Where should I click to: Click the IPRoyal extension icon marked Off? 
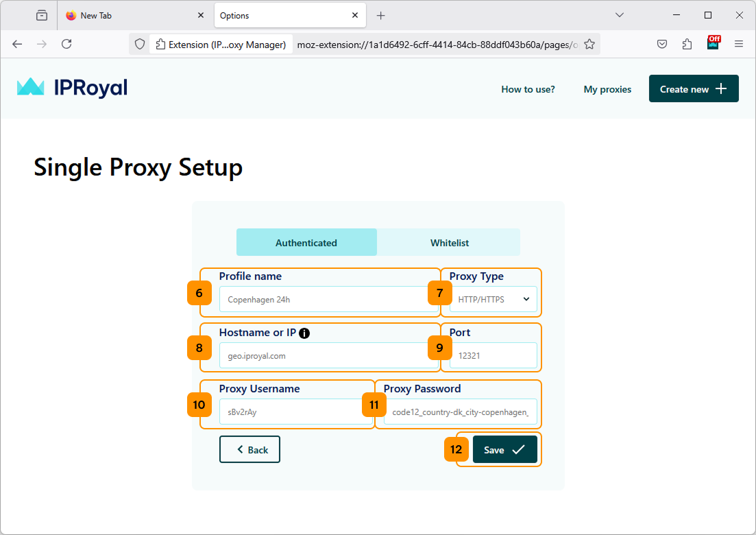(713, 43)
